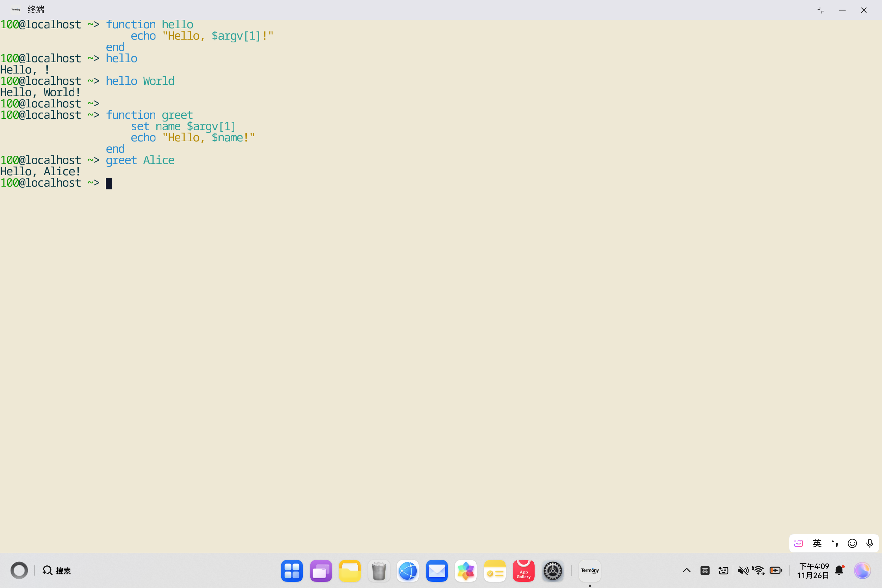882x588 pixels.
Task: Open the web browser from the dock
Action: coord(408,570)
